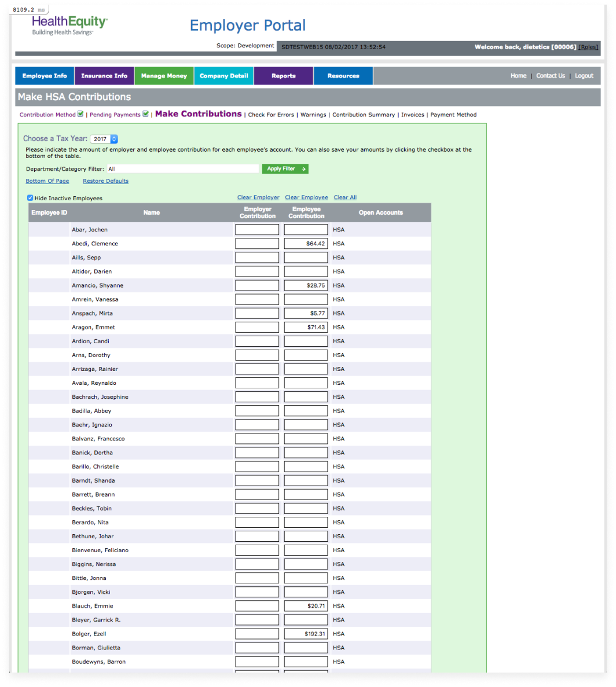The image size is (616, 687).
Task: Click employer contribution field for Ardion, Candi
Action: click(x=256, y=341)
